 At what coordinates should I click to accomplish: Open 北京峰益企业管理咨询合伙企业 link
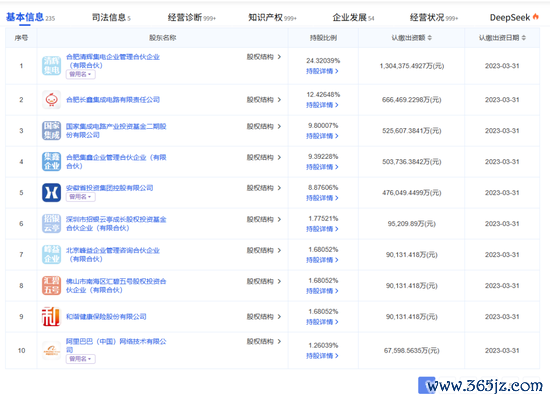[113, 254]
